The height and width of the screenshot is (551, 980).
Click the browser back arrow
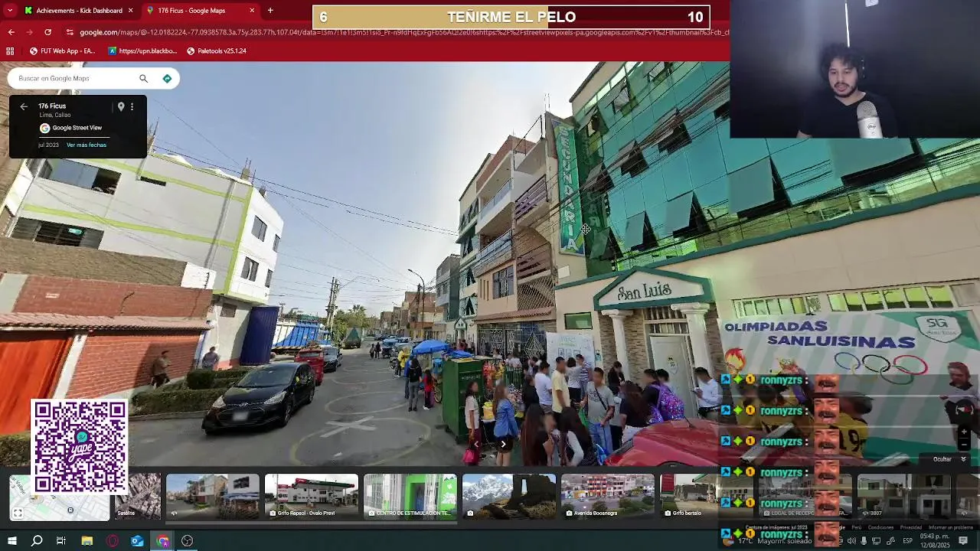coord(11,32)
